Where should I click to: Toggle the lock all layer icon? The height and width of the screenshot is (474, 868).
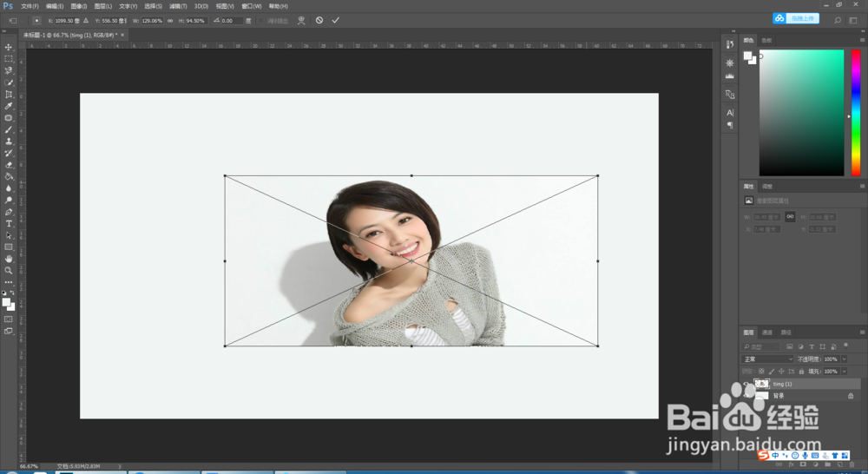[x=801, y=372]
